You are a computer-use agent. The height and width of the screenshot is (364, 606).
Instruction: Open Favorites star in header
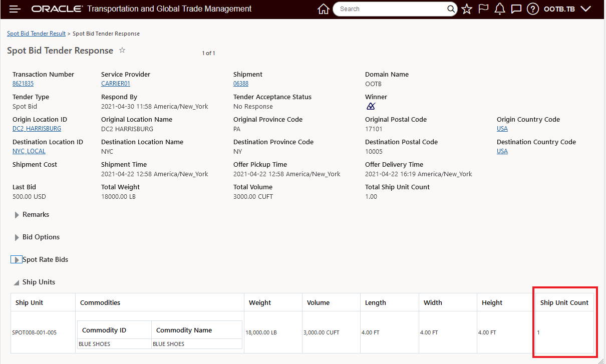[x=467, y=9]
